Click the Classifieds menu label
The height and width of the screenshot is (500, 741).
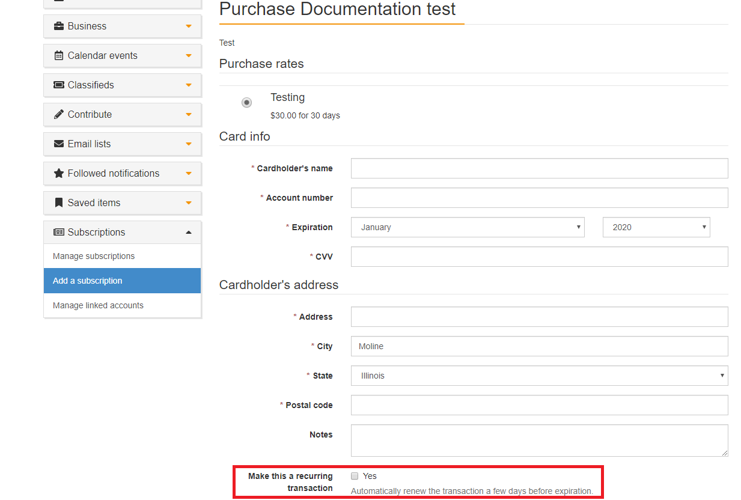click(91, 85)
